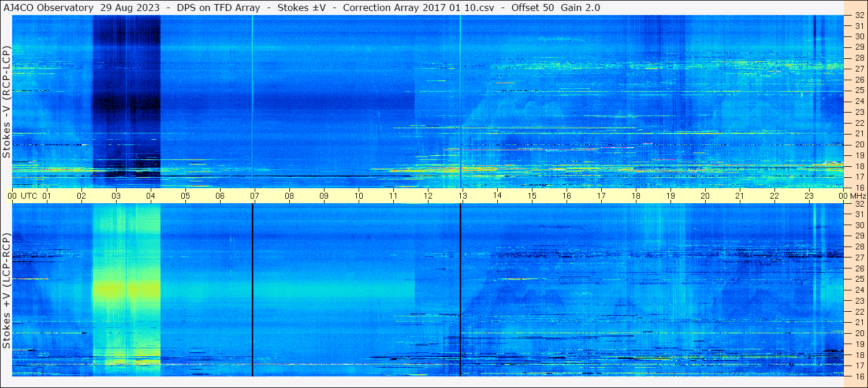Click the "Stokes -V (RCP-LCP)" axis label

[6, 103]
